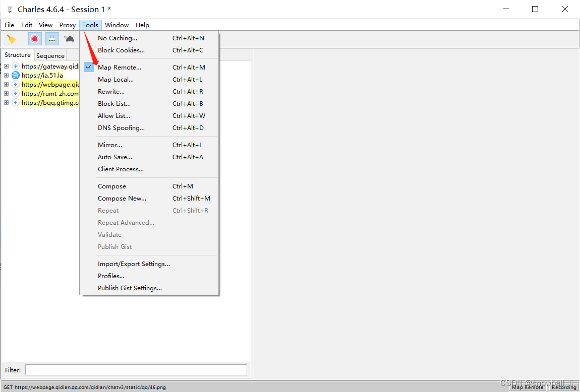The image size is (580, 392).
Task: Close the open Tools menu
Action: click(x=90, y=25)
